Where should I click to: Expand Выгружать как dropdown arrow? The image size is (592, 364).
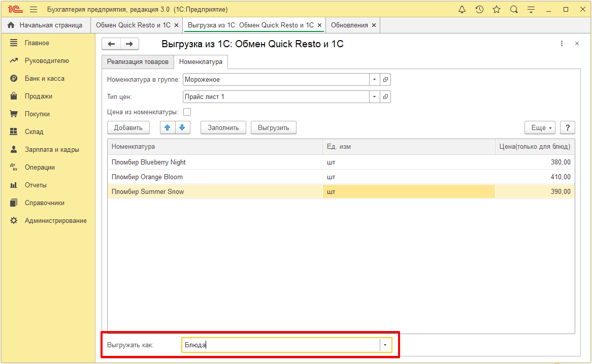pos(385,345)
